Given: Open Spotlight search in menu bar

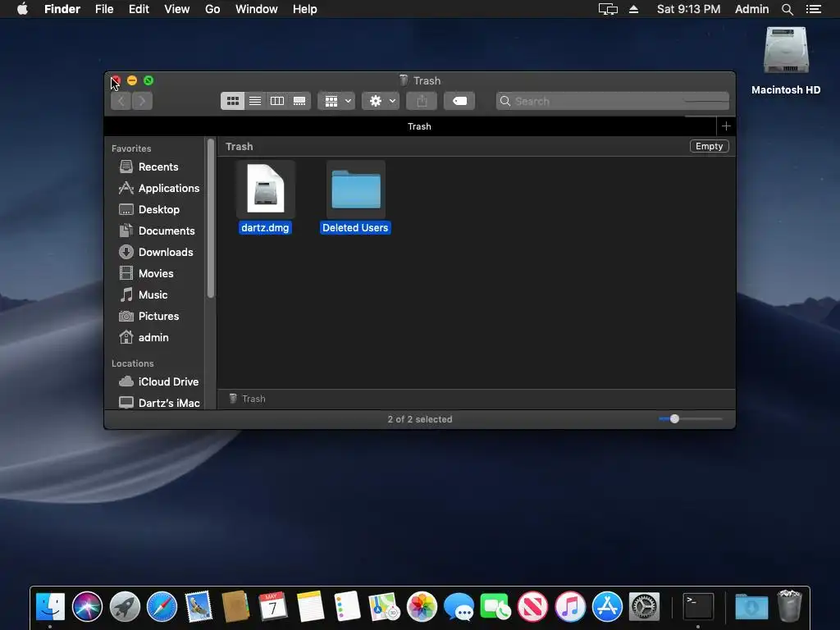Looking at the screenshot, I should point(787,9).
